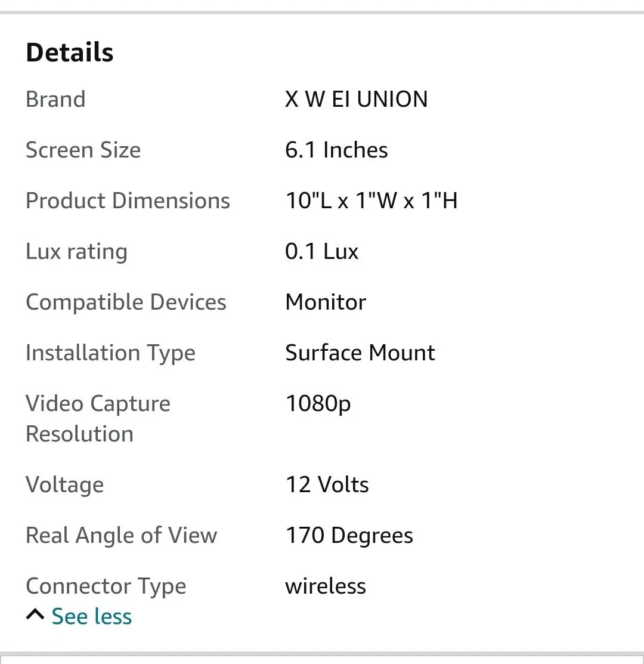644x664 pixels.
Task: Select the 0.1 Lux value
Action: pyautogui.click(x=321, y=251)
